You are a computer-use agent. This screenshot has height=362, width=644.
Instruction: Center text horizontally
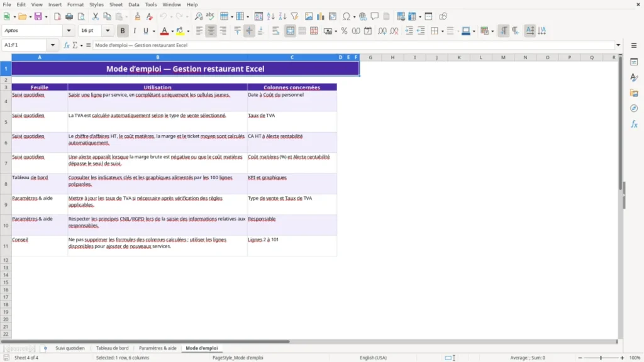[x=211, y=31]
